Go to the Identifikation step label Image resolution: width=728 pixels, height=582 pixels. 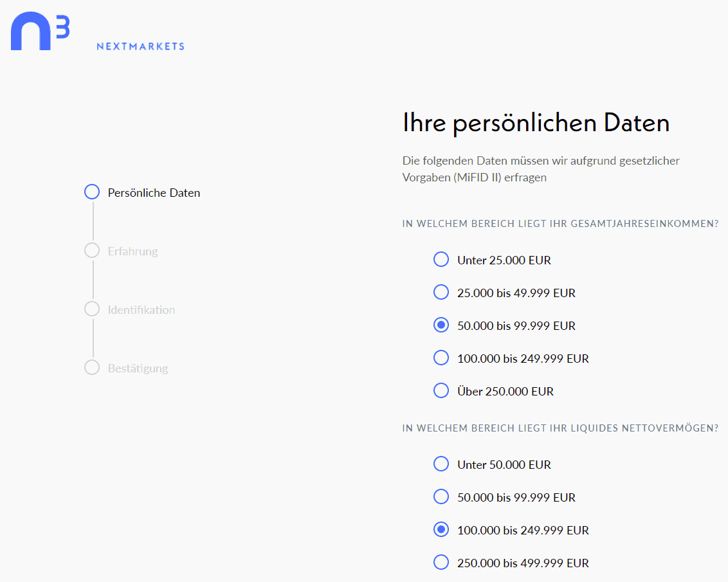141,310
